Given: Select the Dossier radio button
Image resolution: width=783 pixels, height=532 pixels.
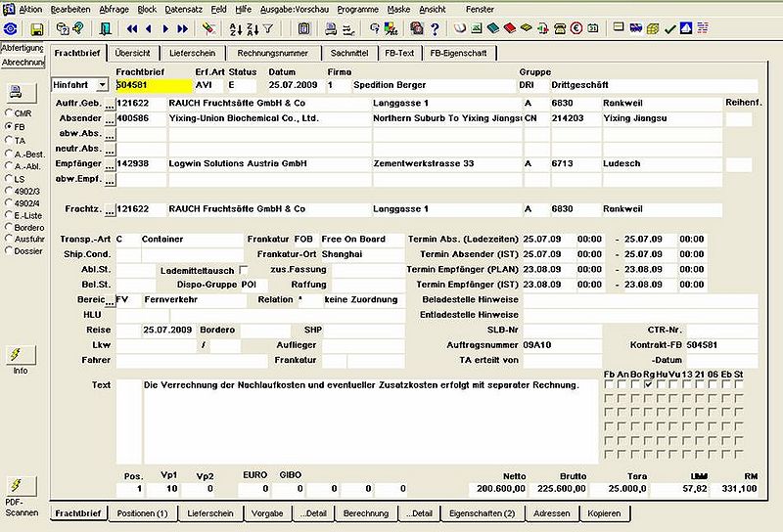Looking at the screenshot, I should pyautogui.click(x=9, y=251).
